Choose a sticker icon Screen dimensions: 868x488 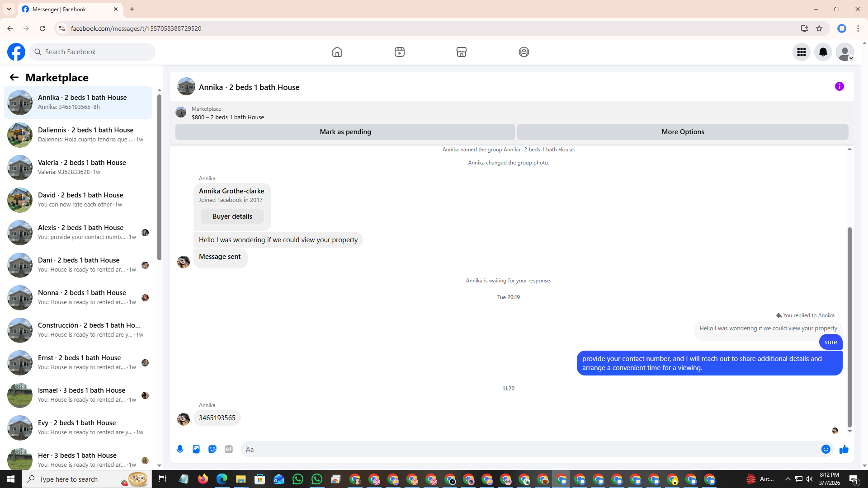[x=212, y=449]
